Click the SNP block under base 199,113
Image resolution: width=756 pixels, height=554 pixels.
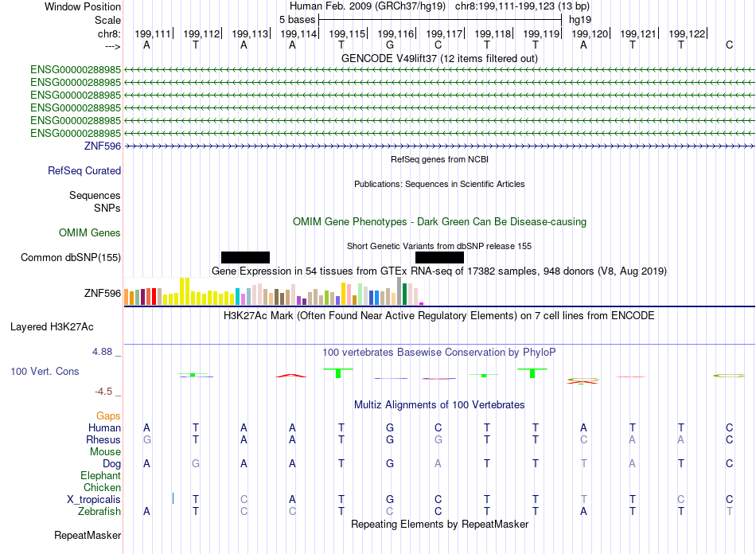[x=245, y=257]
